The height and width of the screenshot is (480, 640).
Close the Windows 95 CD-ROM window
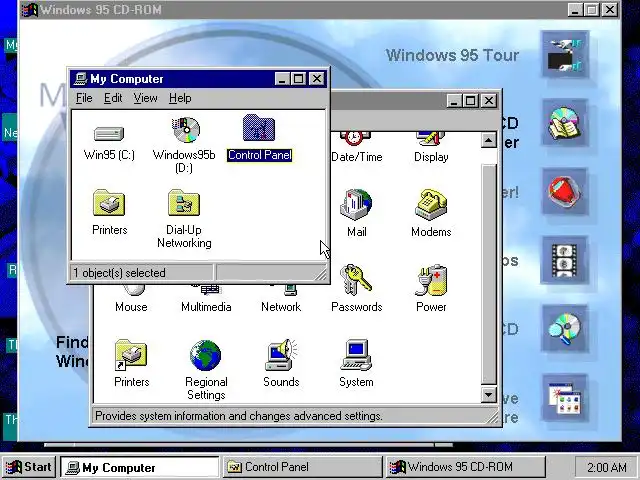click(610, 9)
